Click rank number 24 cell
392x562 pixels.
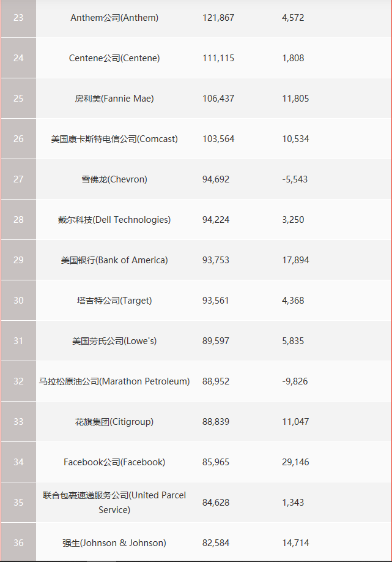click(x=18, y=58)
